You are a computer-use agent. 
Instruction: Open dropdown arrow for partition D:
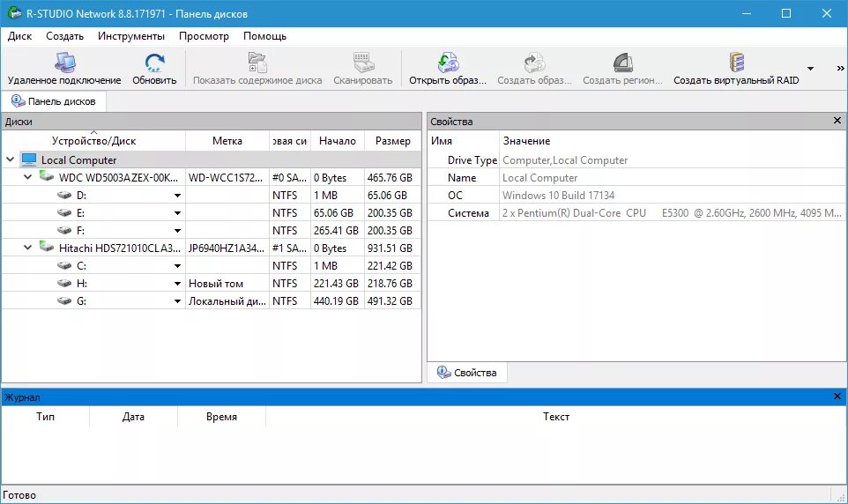(x=177, y=196)
